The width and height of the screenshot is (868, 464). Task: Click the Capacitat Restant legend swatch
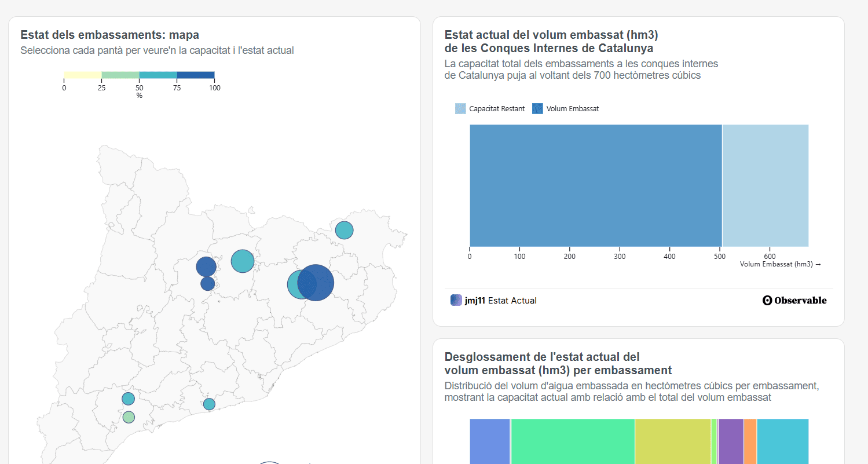[x=460, y=108]
